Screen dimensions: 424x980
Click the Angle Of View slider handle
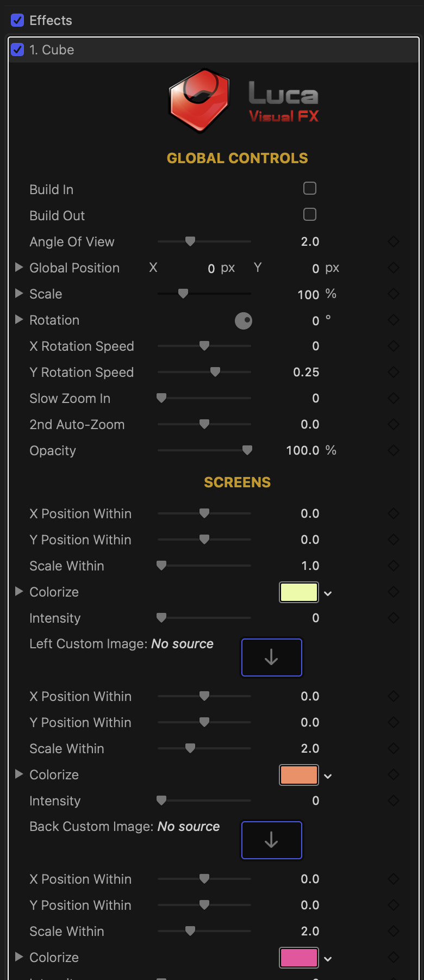tap(190, 241)
